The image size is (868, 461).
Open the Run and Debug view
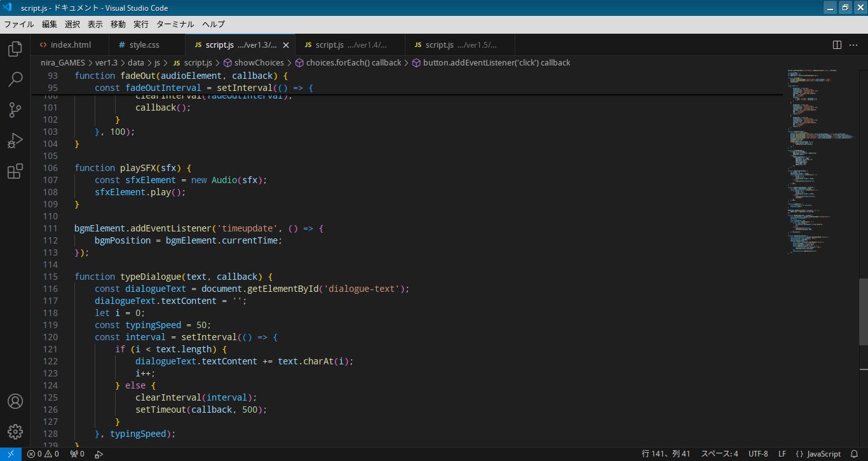(15, 141)
